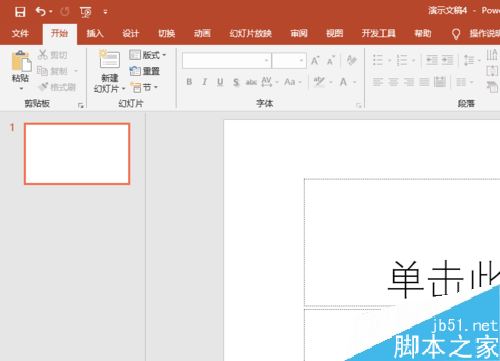Screen dimensions: 500x361
Task: Open the 复制 (Copy) dropdown arrow
Action: click(x=76, y=71)
